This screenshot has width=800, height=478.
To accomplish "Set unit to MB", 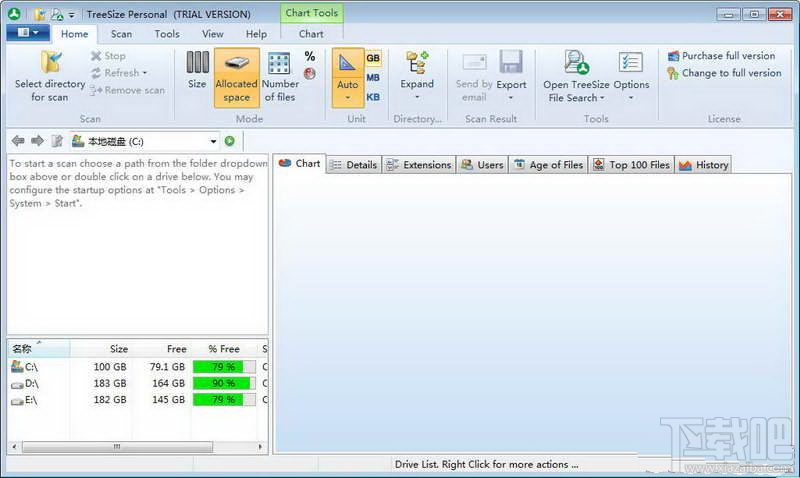I will [373, 78].
